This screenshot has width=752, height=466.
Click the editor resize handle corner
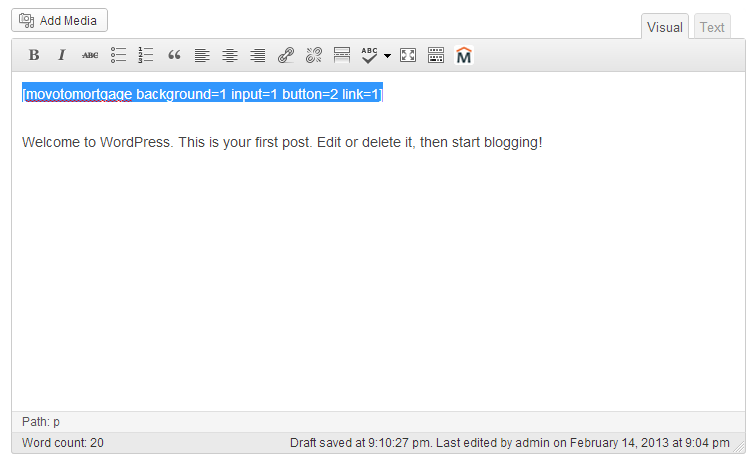coord(740,448)
